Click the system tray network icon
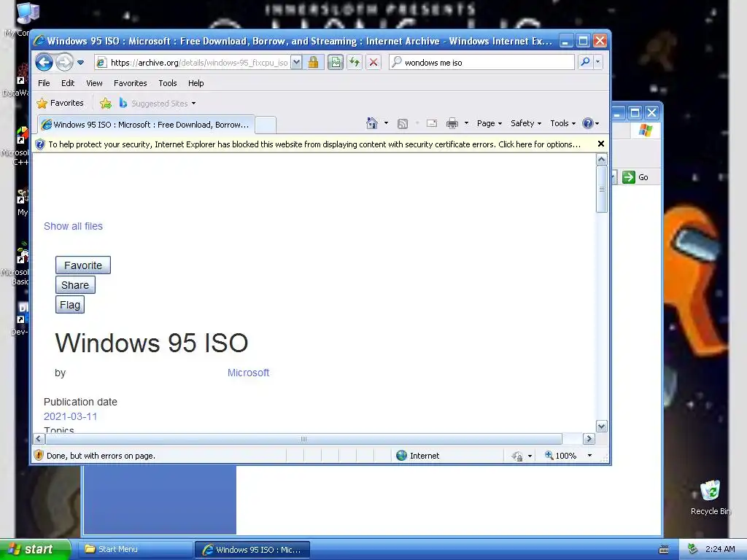The width and height of the screenshot is (747, 560). point(692,550)
